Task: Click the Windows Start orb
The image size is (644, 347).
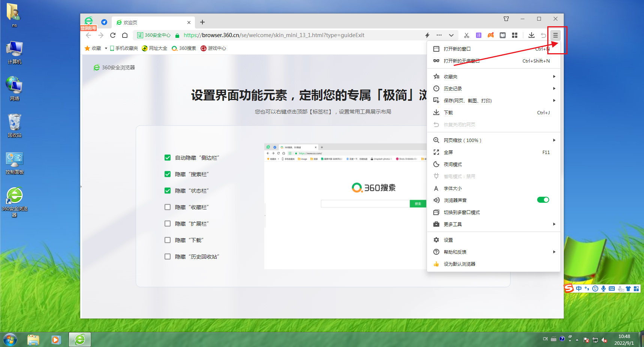Action: tap(10, 340)
